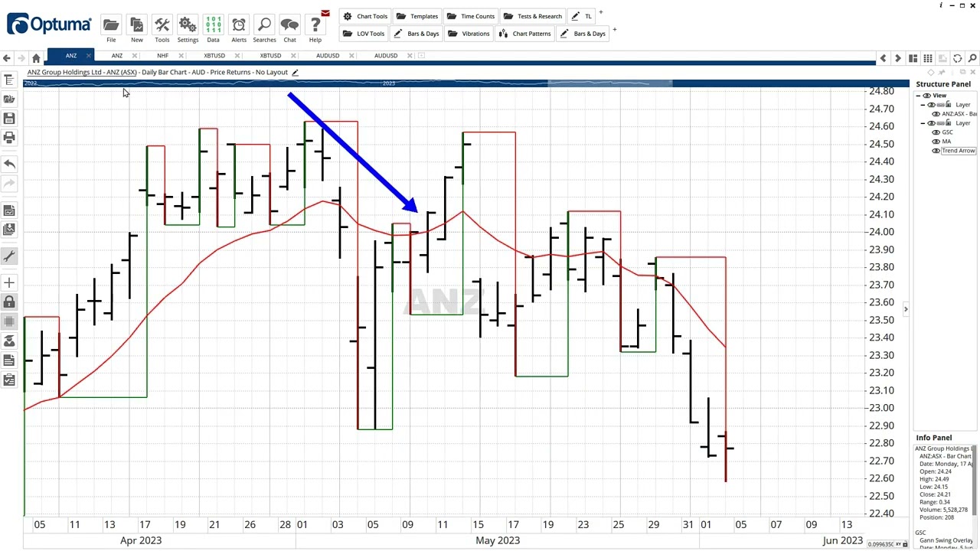
Task: Click the time navigator overview bar
Action: (x=468, y=83)
